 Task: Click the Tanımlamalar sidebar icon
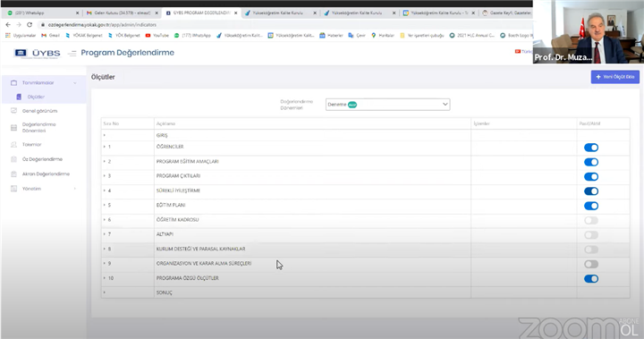(14, 82)
